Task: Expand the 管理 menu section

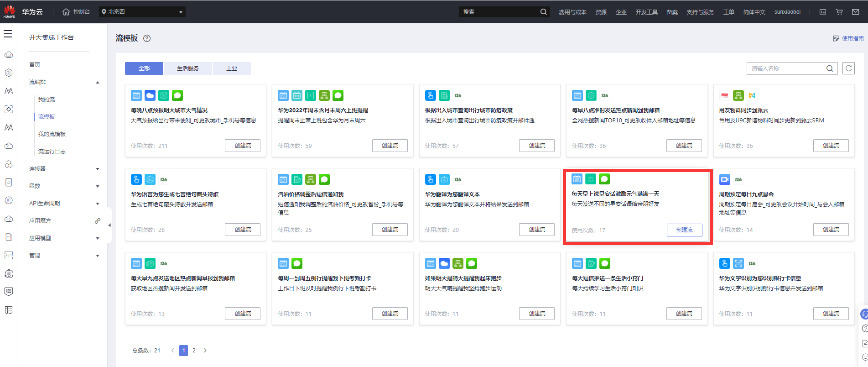Action: point(98,256)
